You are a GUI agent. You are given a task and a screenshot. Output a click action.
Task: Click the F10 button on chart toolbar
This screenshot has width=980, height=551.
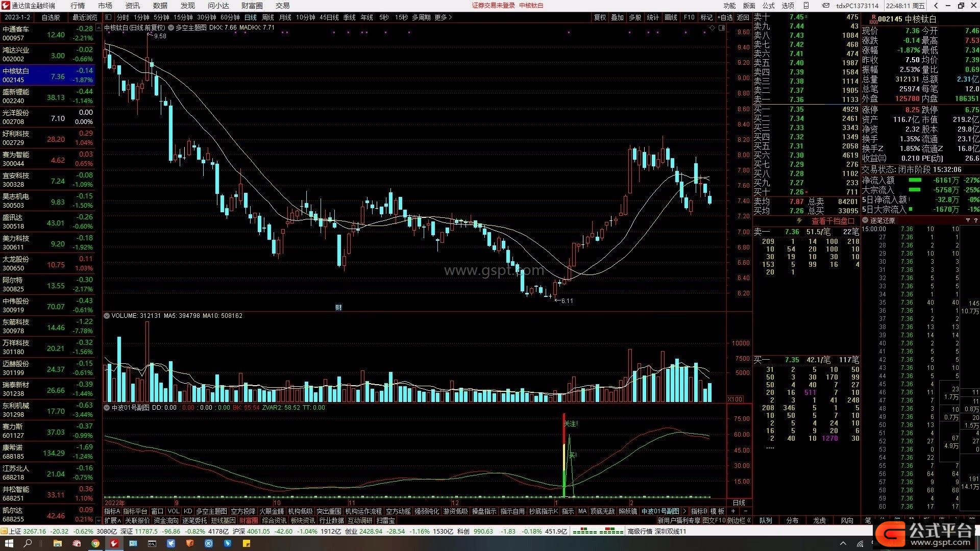coord(689,17)
